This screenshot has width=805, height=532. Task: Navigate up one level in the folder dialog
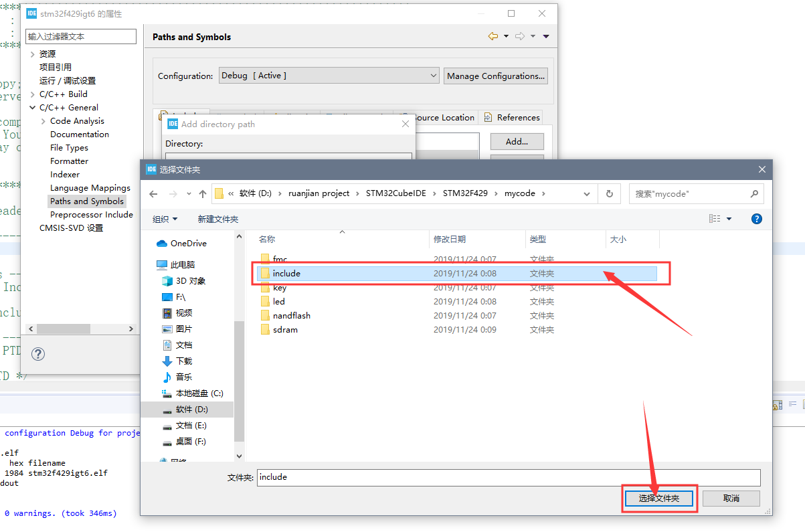point(202,193)
